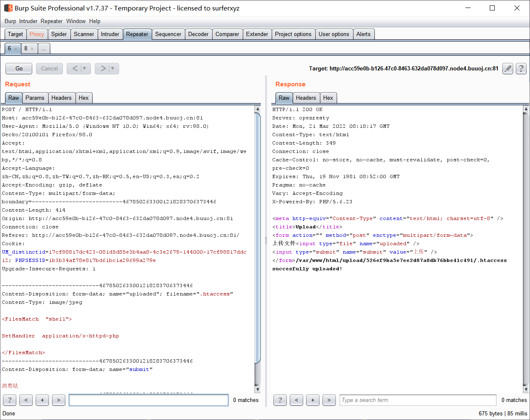The height and width of the screenshot is (420, 530).
Task: Click 'successfully uploaded!' response text
Action: (x=307, y=269)
